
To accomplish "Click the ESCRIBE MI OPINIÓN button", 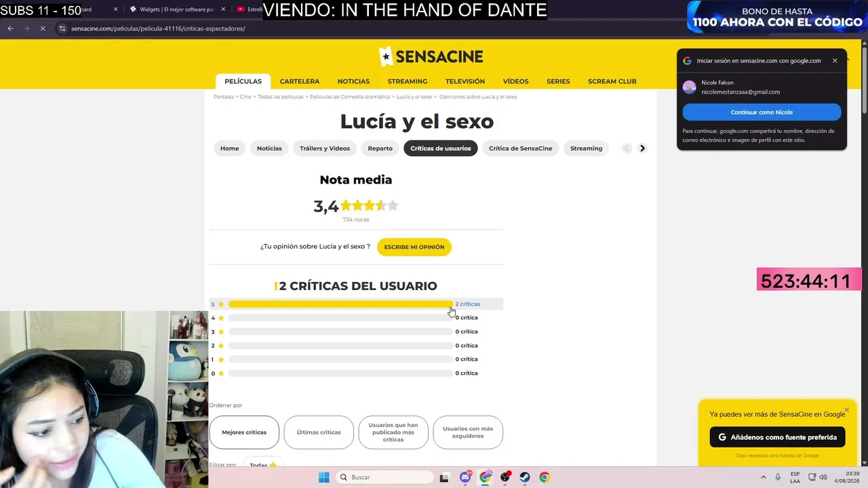I will (414, 247).
